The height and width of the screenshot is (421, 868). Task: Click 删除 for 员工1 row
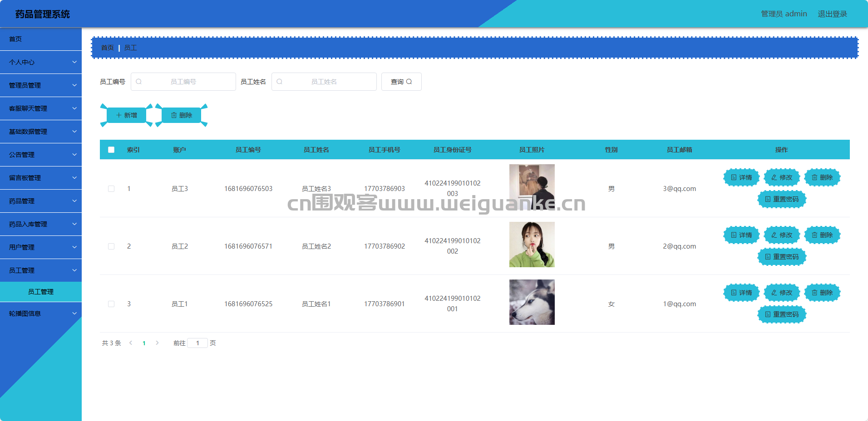822,293
